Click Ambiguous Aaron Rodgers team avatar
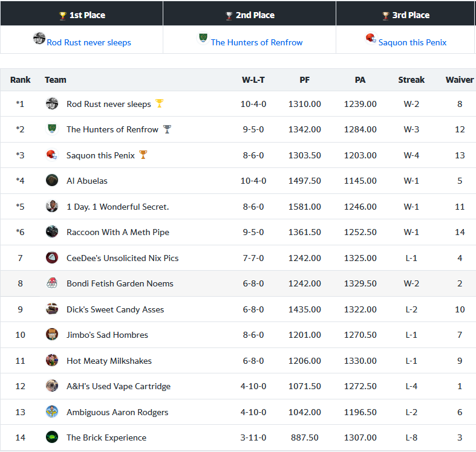Image resolution: width=476 pixels, height=452 pixels. (52, 412)
